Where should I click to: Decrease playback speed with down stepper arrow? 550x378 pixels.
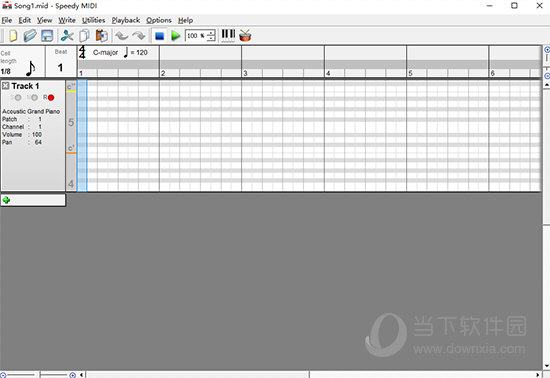pos(211,38)
